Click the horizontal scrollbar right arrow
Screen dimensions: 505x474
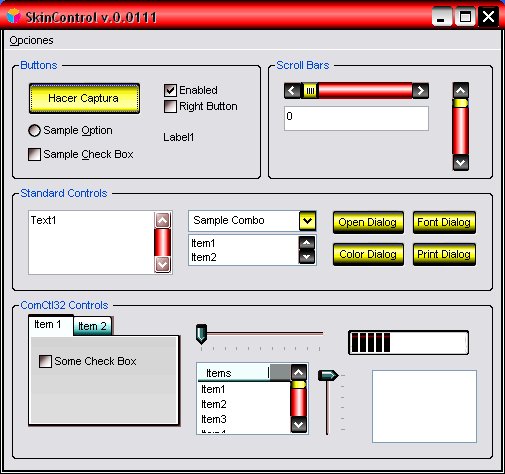(x=420, y=91)
